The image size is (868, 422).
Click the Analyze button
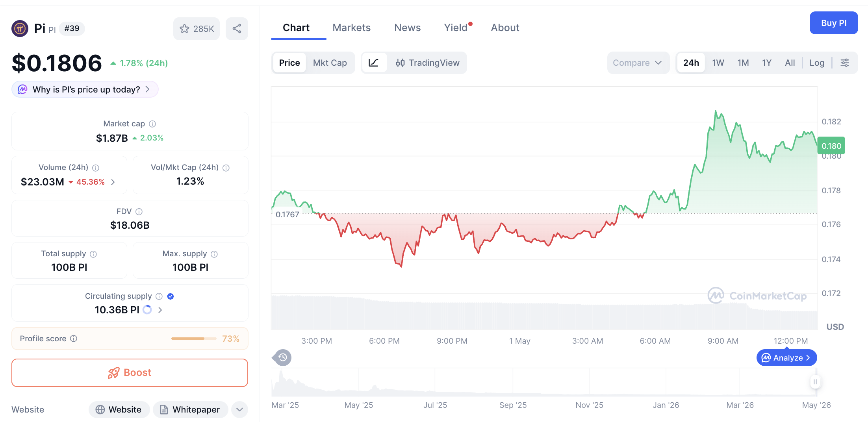coord(786,357)
